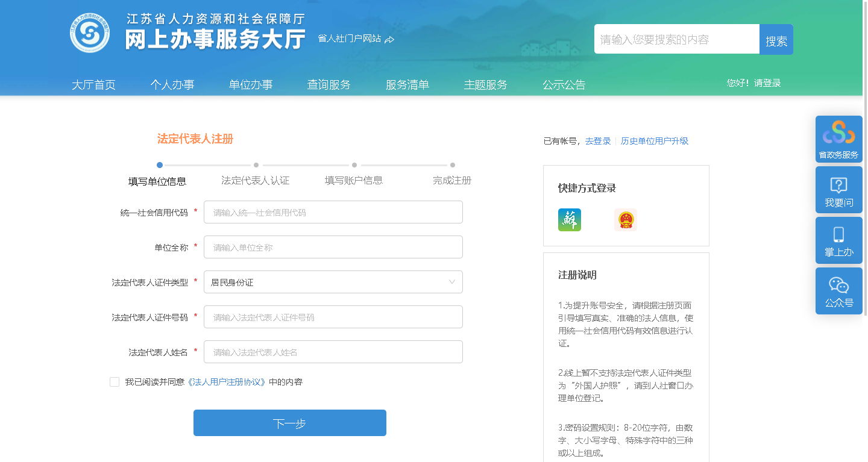The height and width of the screenshot is (462, 868).
Task: Follow the 去登录 link
Action: point(597,141)
